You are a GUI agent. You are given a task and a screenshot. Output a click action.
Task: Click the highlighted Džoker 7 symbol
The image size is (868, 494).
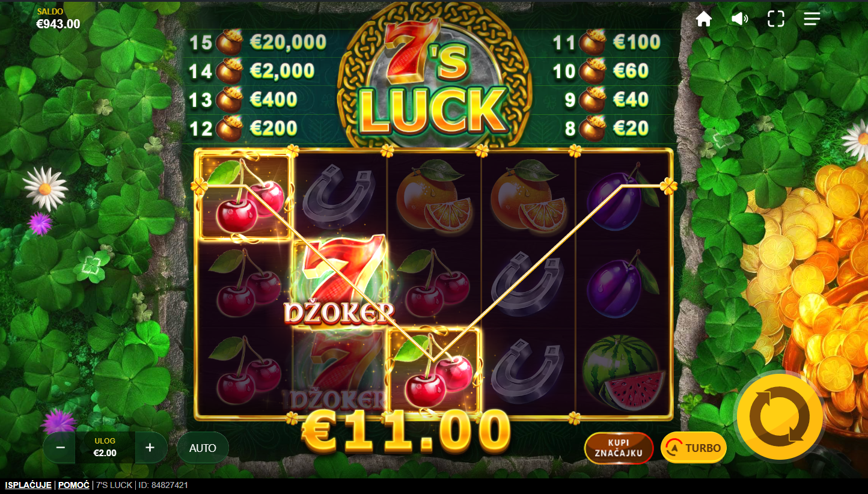tap(340, 281)
